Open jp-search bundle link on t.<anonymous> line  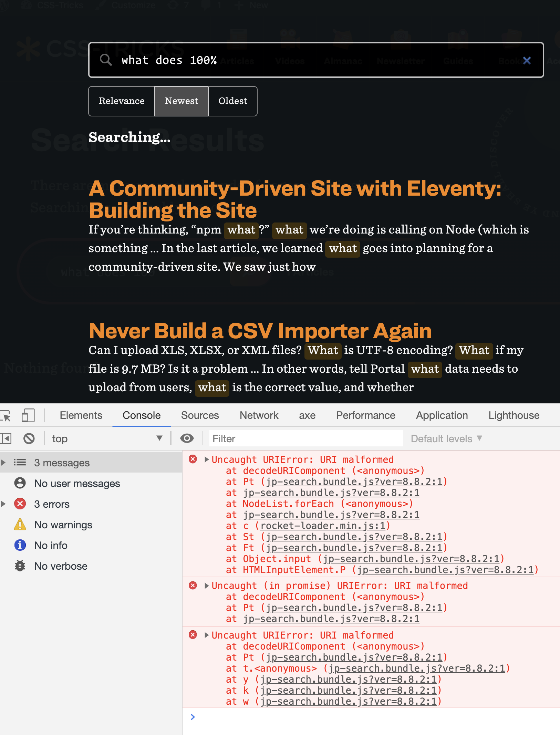pyautogui.click(x=417, y=668)
